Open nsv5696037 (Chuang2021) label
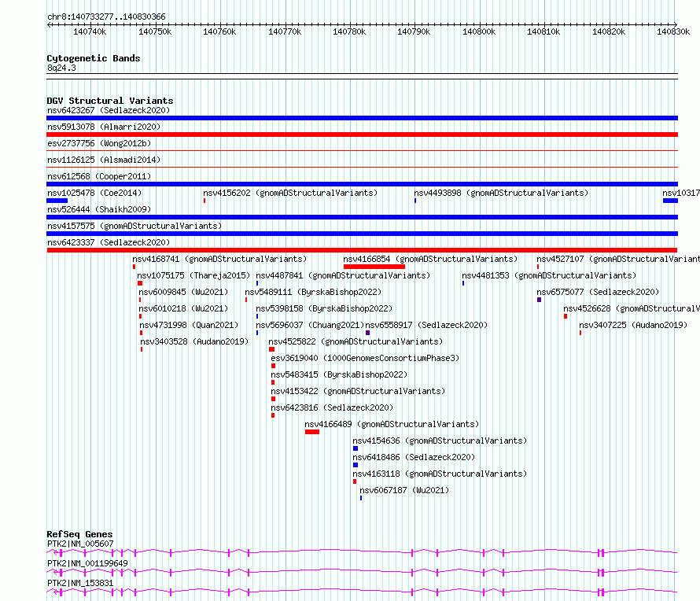The width and height of the screenshot is (700, 601). pyautogui.click(x=310, y=325)
